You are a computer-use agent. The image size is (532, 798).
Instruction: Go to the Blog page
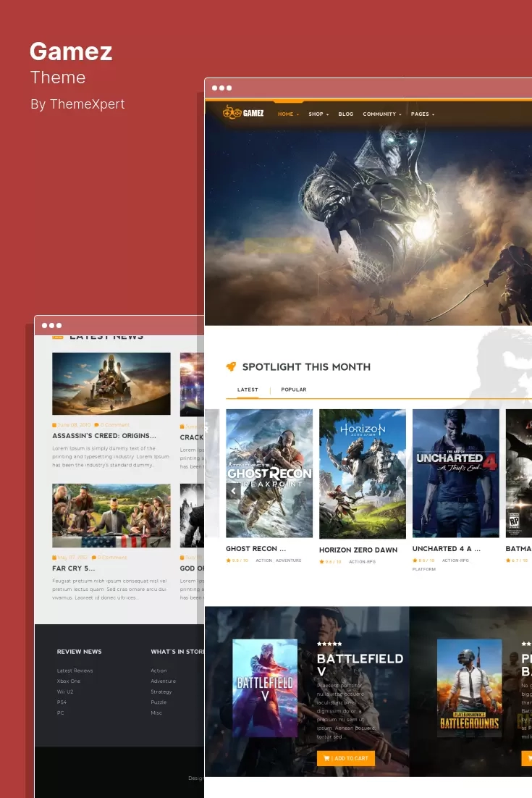345,114
